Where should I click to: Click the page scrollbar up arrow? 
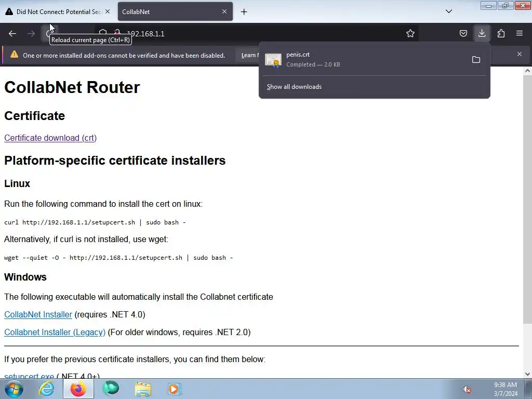(x=527, y=71)
